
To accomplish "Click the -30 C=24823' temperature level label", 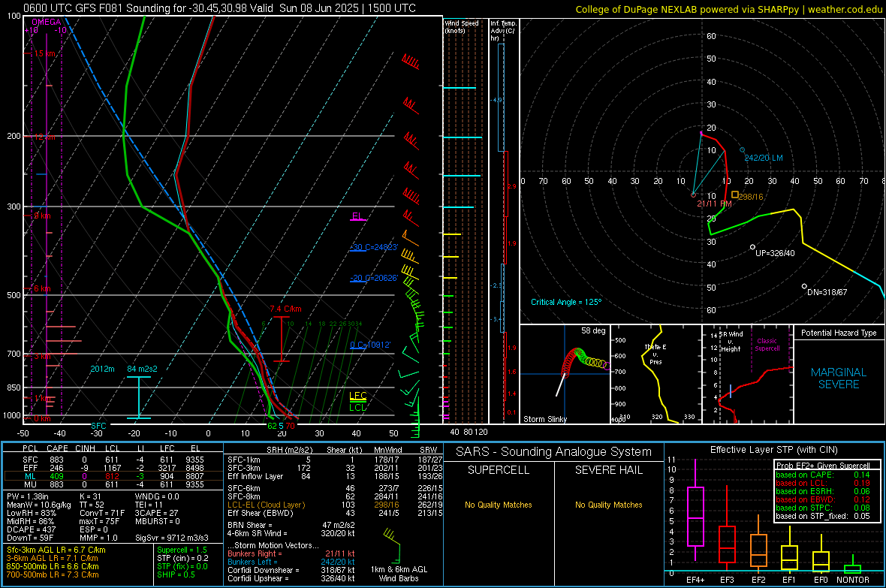I will pyautogui.click(x=374, y=247).
